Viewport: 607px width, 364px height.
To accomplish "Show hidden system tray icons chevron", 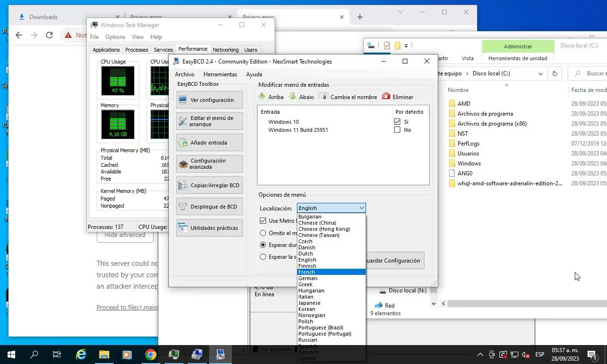I will [480, 355].
